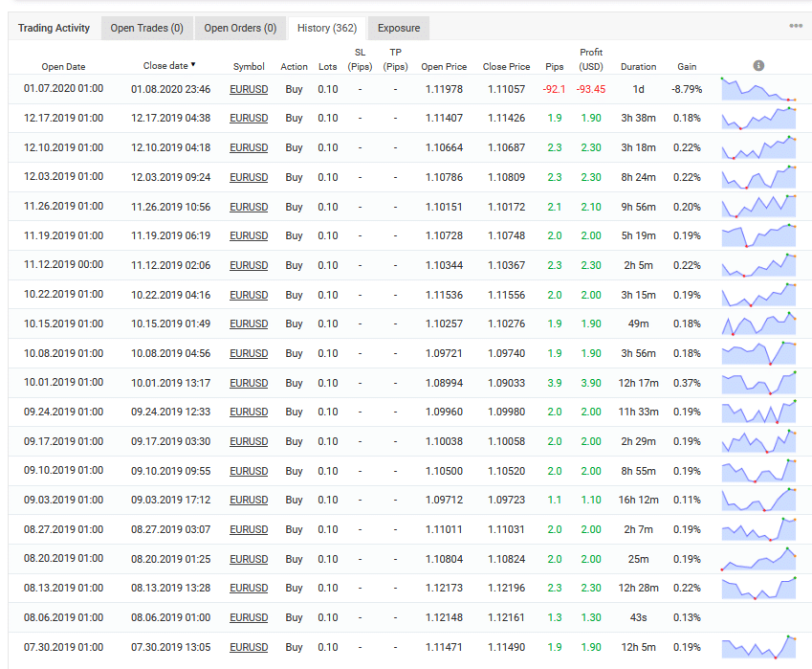
Task: Click the info icon above the charts
Action: [x=758, y=66]
